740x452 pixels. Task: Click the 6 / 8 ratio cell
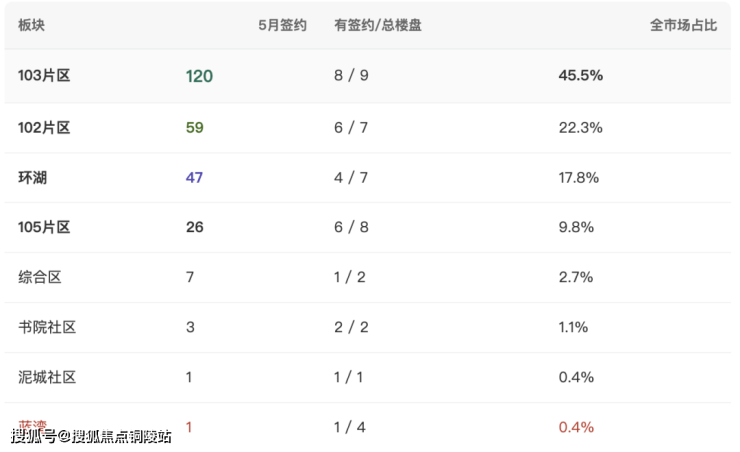point(351,227)
